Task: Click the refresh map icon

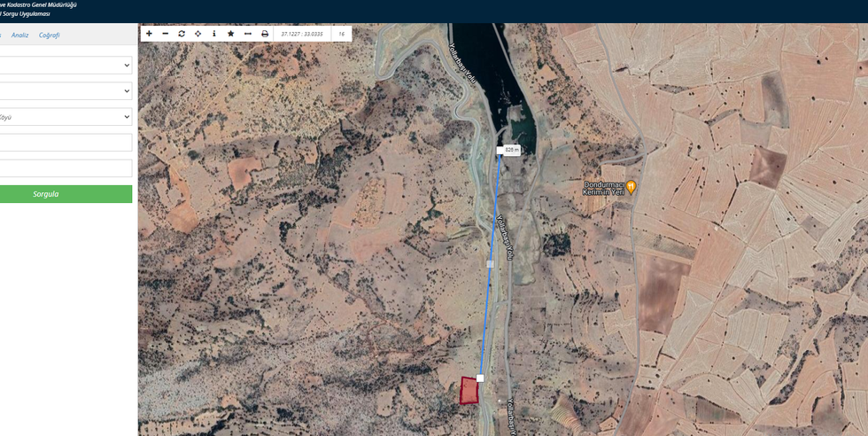Action: click(x=182, y=34)
